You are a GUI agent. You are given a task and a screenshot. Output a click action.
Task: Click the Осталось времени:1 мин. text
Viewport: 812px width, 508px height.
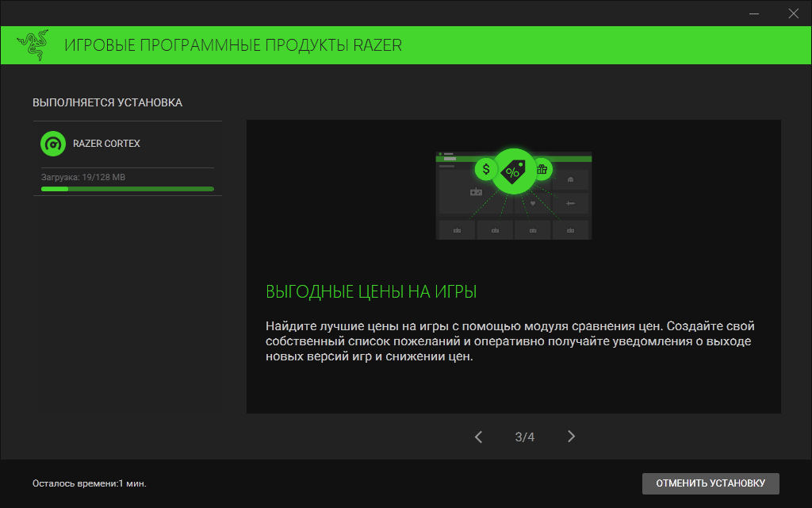(x=89, y=483)
